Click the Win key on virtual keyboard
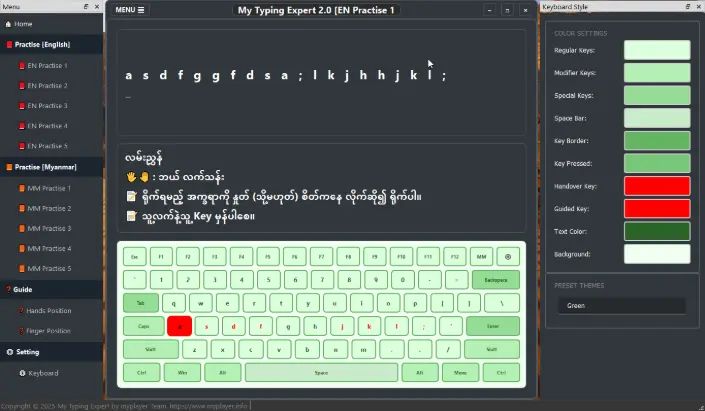 (182, 373)
